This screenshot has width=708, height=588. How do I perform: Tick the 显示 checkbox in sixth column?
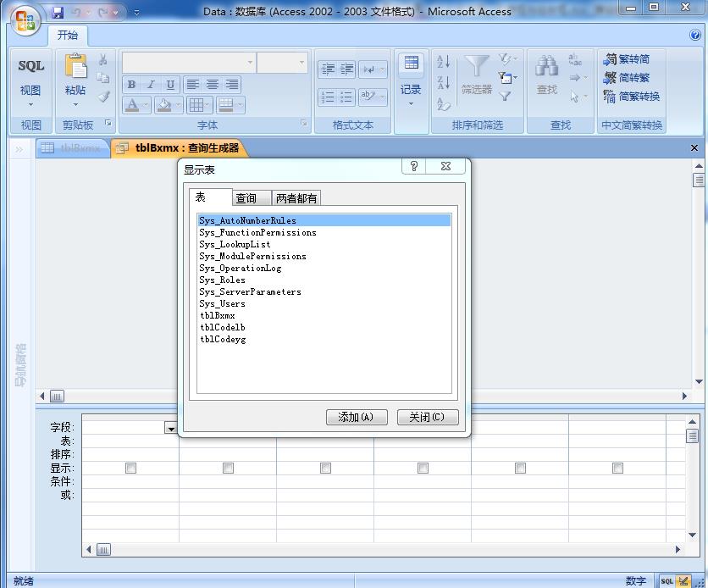click(617, 468)
